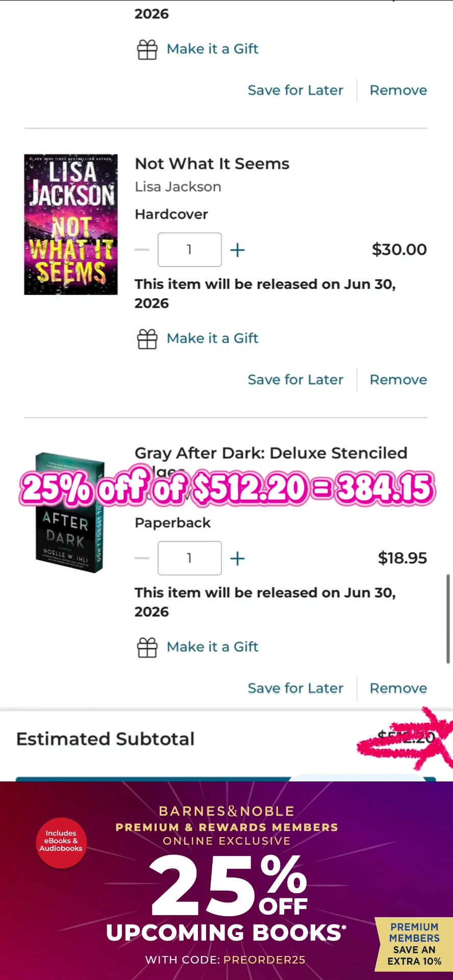The height and width of the screenshot is (980, 453).
Task: Edit the quantity field for Gray After Dark
Action: pos(190,558)
